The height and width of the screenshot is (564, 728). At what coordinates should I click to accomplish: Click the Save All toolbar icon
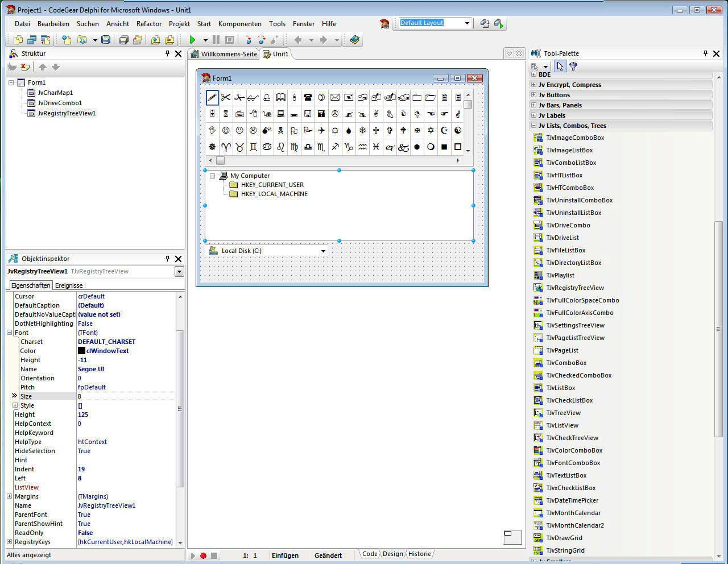[x=123, y=40]
